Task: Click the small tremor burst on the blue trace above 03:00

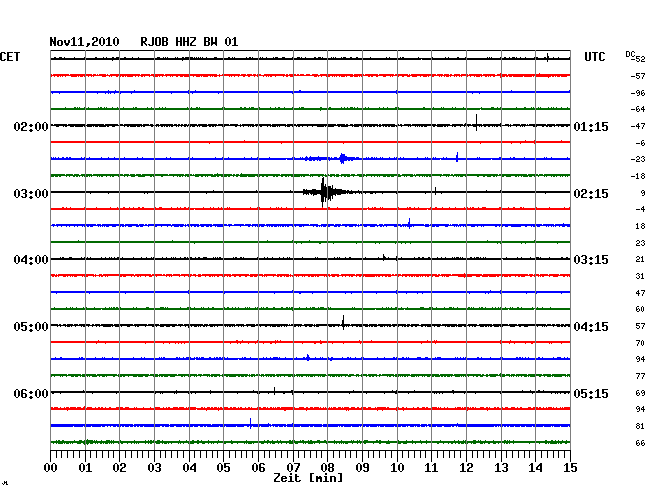Action: [x=342, y=158]
